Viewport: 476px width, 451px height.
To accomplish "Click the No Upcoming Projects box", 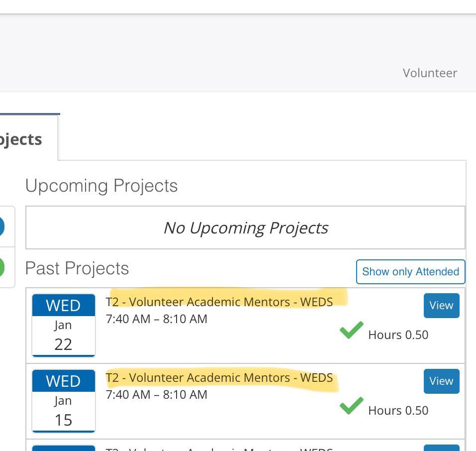I will click(x=245, y=227).
